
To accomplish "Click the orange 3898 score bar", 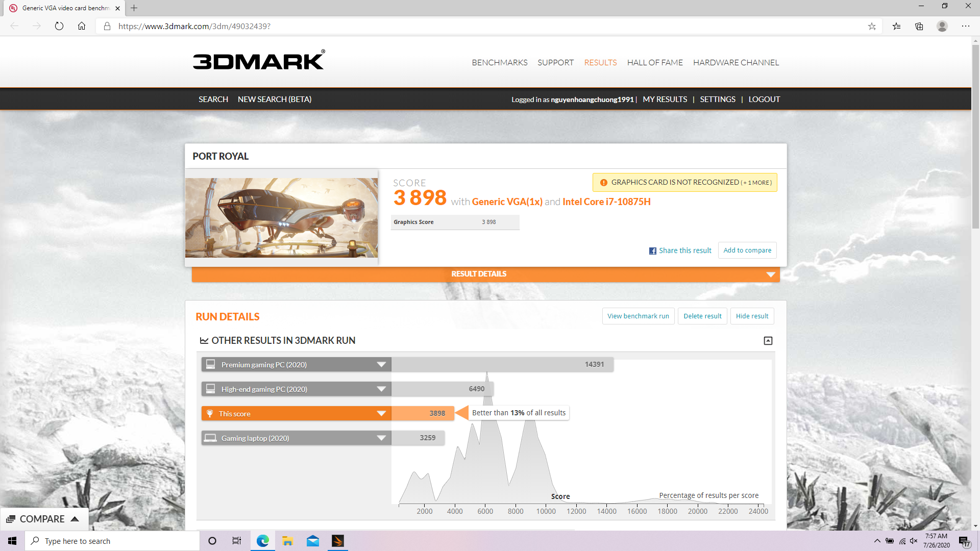I will [x=423, y=413].
